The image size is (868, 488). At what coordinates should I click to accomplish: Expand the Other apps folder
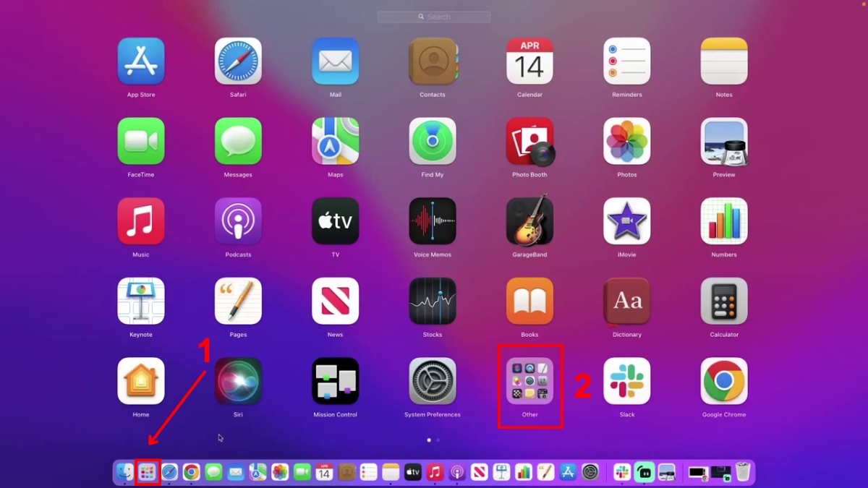point(529,381)
